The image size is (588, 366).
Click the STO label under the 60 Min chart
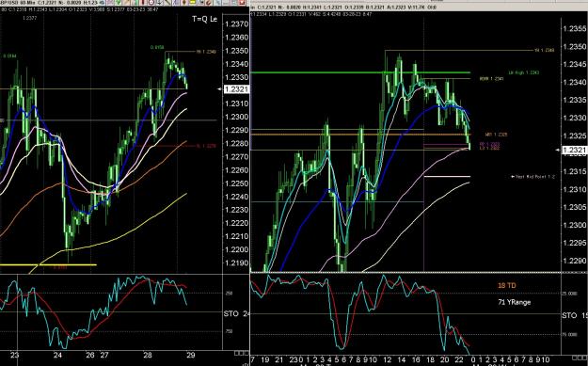click(231, 313)
